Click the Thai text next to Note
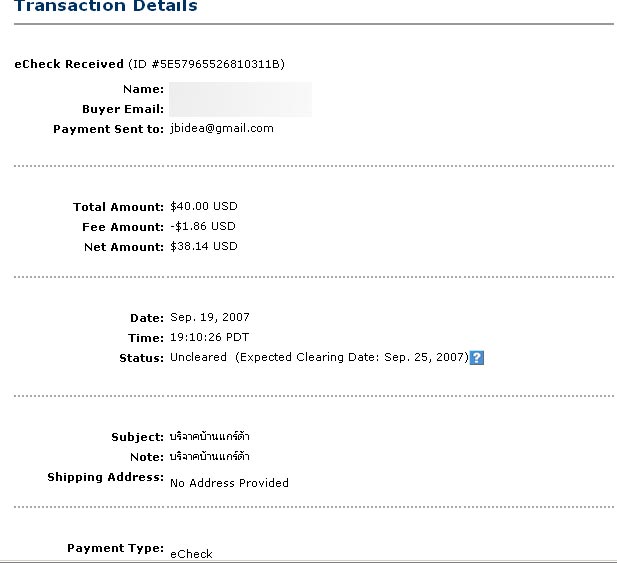This screenshot has height=563, width=617. (x=210, y=456)
